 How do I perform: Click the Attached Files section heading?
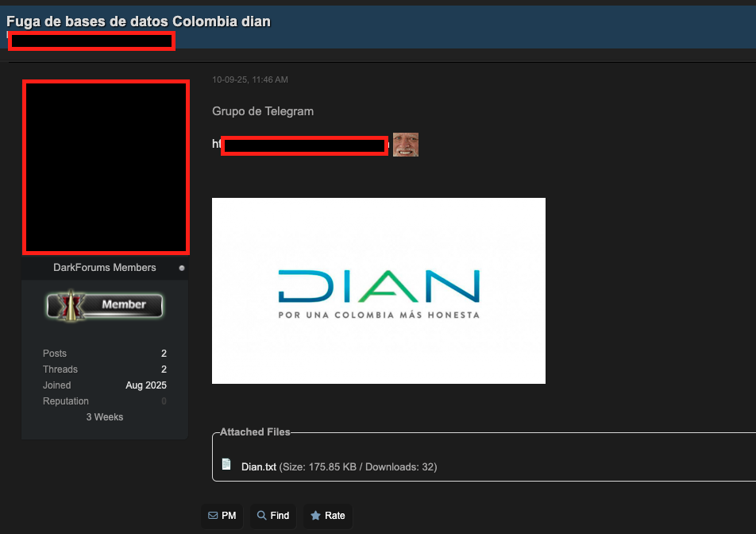pyautogui.click(x=255, y=432)
